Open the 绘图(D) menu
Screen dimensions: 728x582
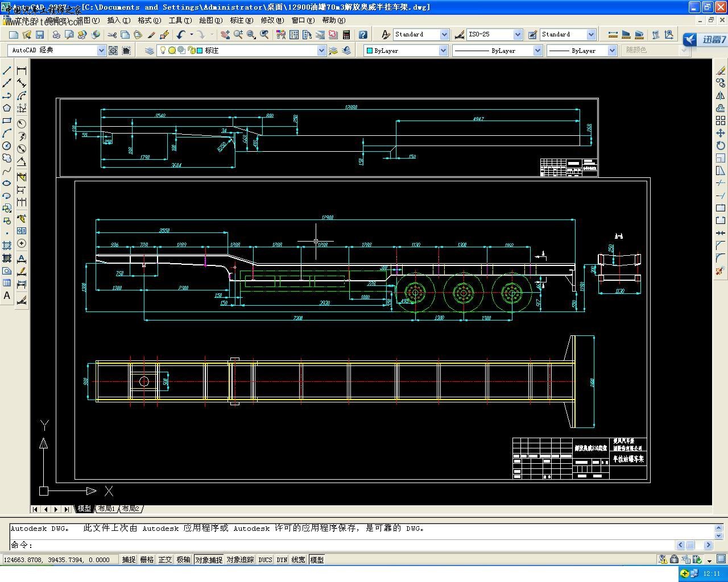[210, 20]
